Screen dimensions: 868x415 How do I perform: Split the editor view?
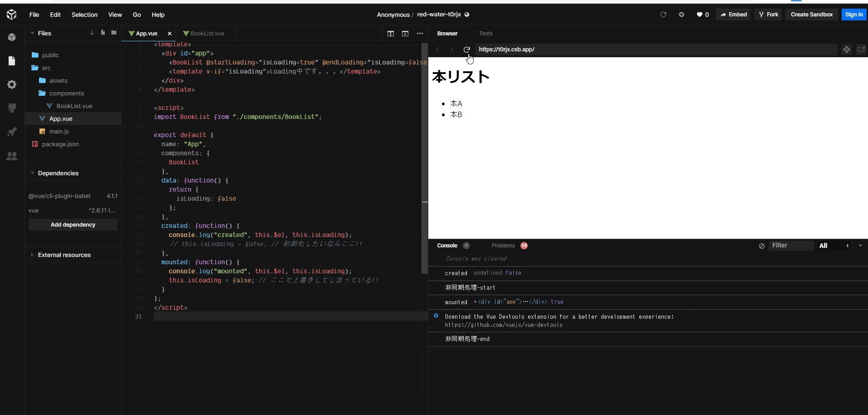pos(391,34)
